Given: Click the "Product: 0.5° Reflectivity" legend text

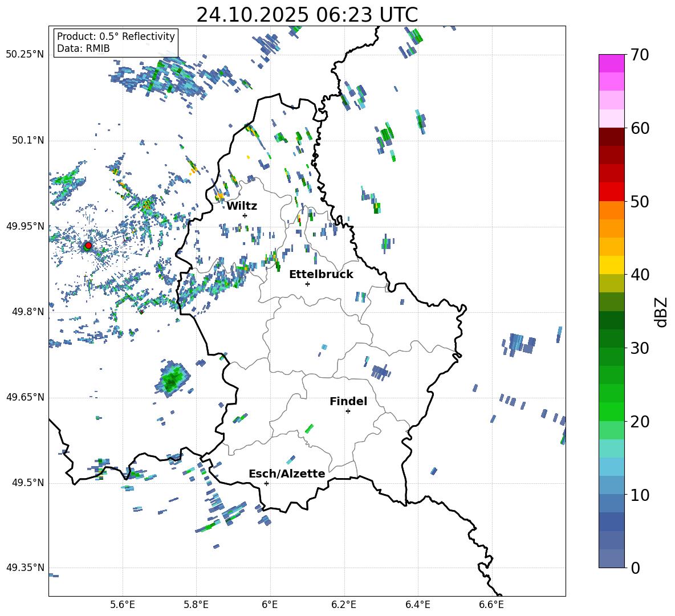Looking at the screenshot, I should [x=116, y=36].
